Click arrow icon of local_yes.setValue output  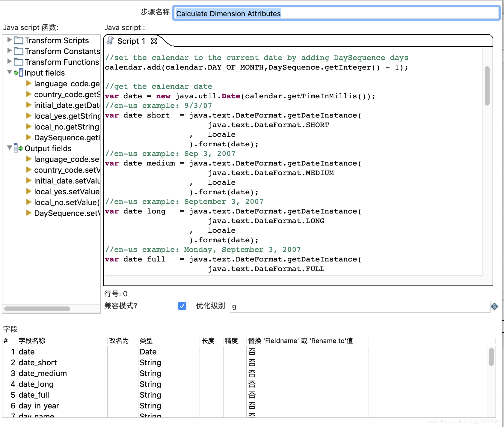point(29,191)
